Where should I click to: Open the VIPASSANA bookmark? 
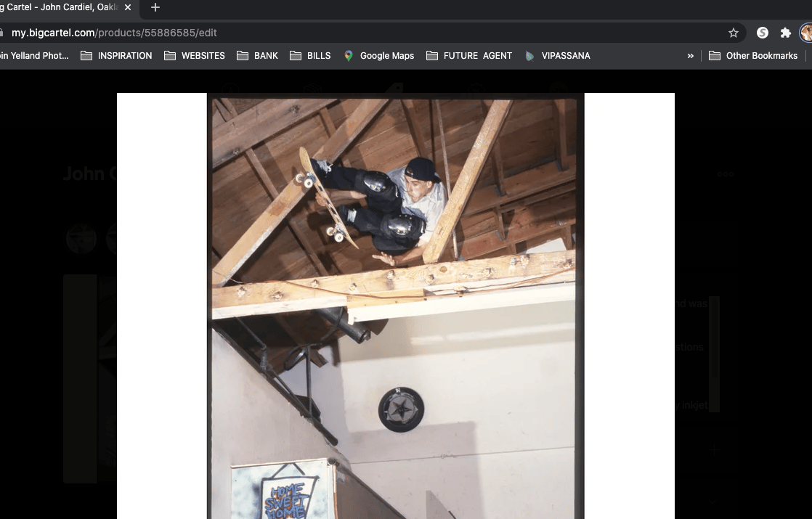click(557, 56)
